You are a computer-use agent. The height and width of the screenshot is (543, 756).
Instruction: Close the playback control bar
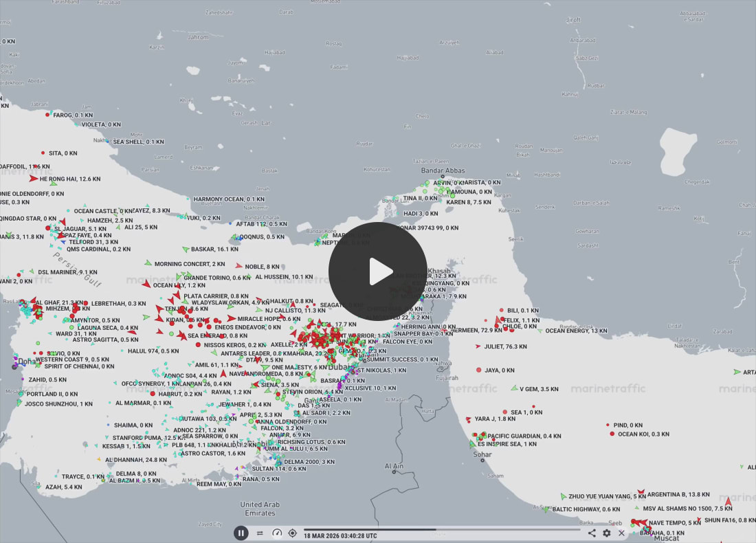pos(622,533)
